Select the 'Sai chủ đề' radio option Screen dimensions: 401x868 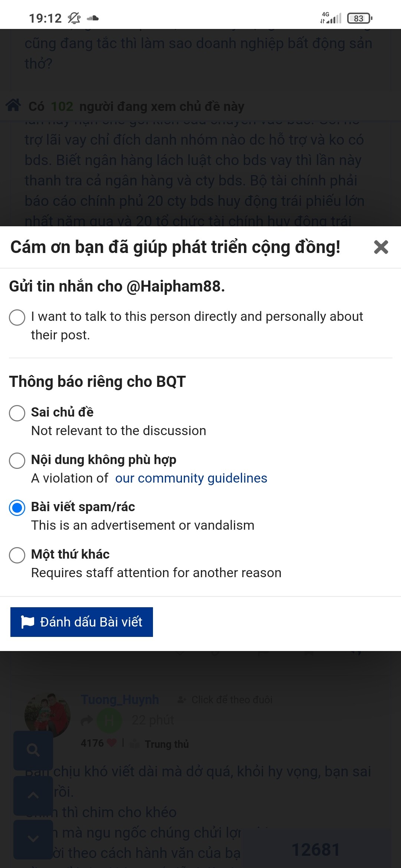pyautogui.click(x=17, y=413)
